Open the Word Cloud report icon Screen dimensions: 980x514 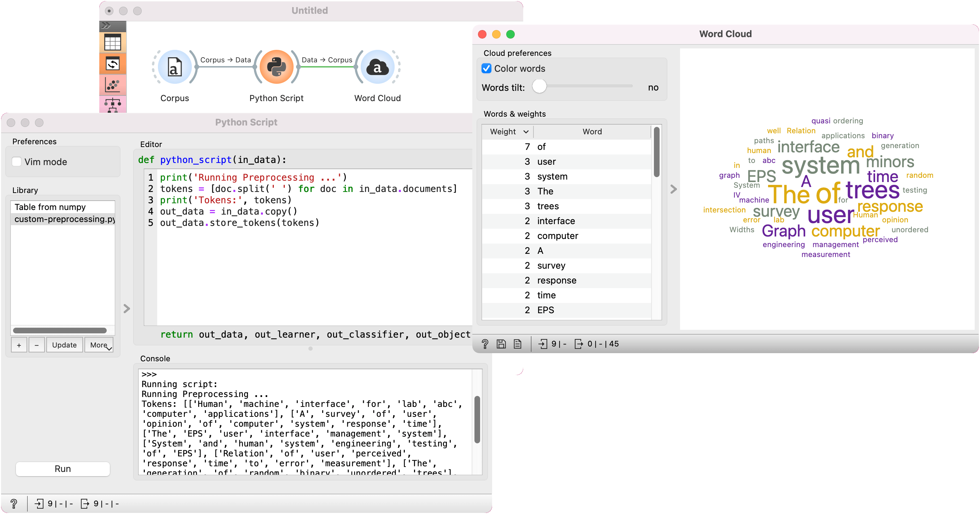point(518,344)
